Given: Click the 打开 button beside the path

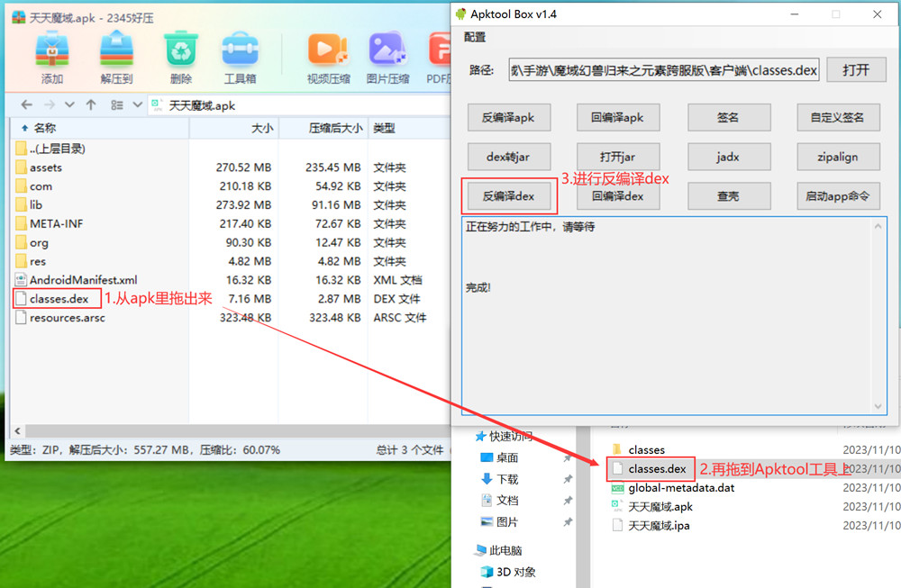Looking at the screenshot, I should (856, 70).
